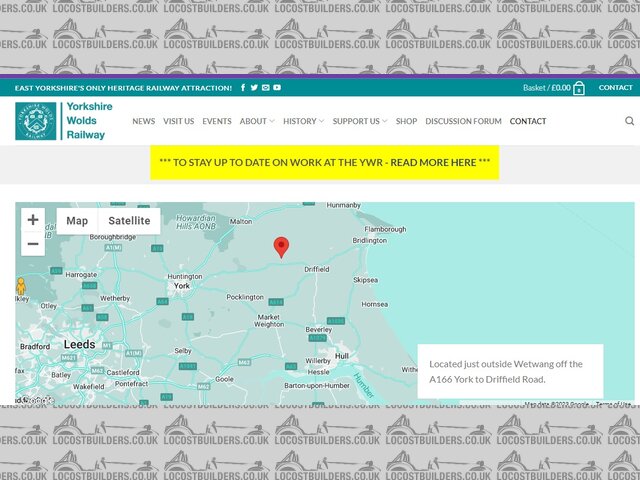The width and height of the screenshot is (640, 480).
Task: Zoom in on the map
Action: pyautogui.click(x=33, y=220)
